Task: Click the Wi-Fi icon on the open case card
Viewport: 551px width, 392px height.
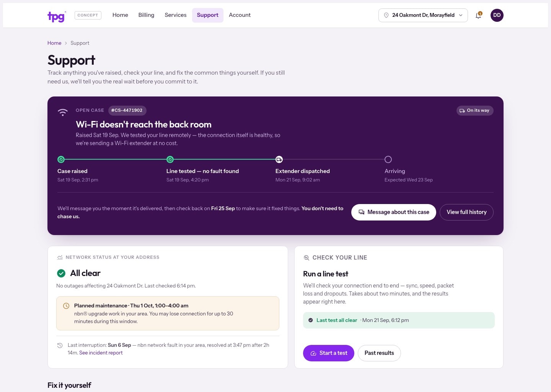Action: pos(63,112)
